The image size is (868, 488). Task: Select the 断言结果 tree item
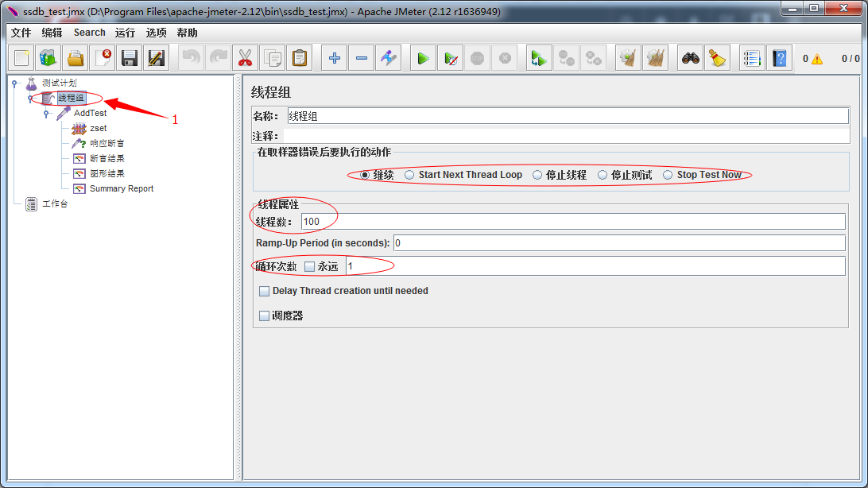pos(107,158)
